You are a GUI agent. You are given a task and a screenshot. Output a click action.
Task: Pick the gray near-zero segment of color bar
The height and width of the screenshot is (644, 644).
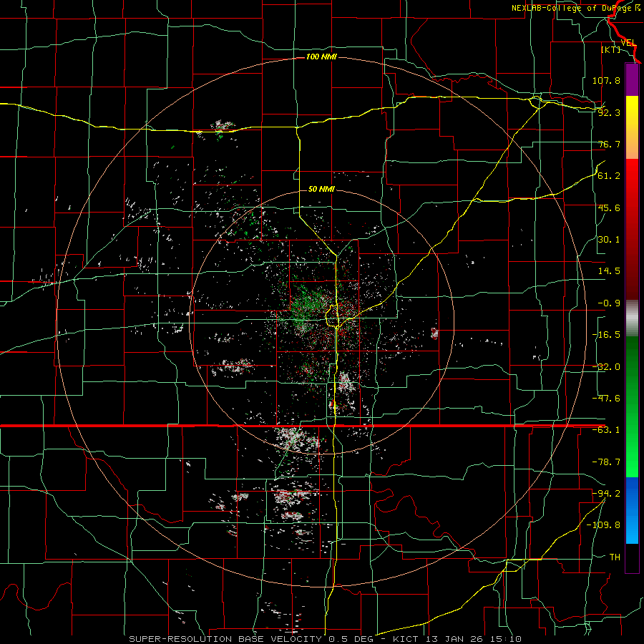click(x=632, y=318)
